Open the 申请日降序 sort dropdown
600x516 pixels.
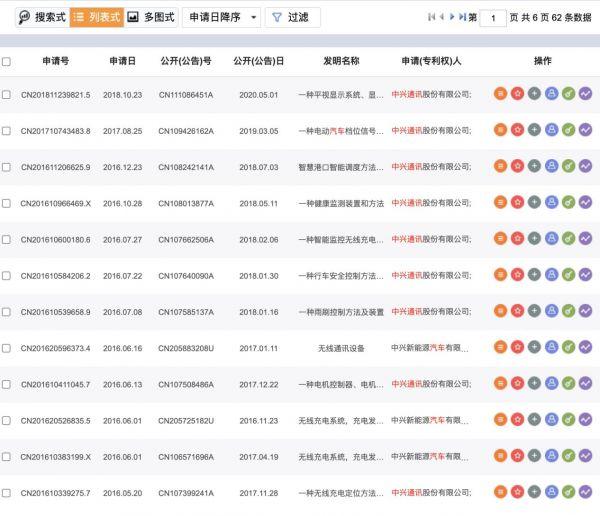click(x=221, y=17)
